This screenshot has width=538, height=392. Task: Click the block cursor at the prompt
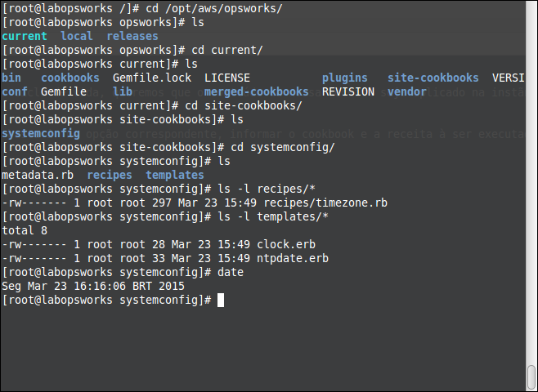[x=220, y=301]
